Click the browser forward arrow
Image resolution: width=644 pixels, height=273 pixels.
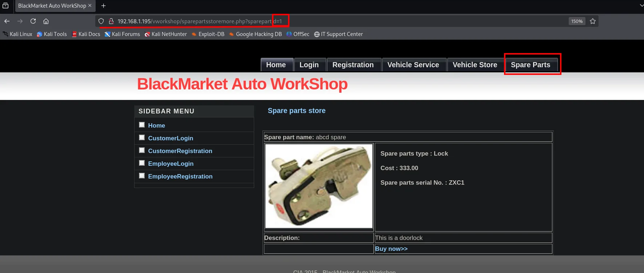coord(20,21)
